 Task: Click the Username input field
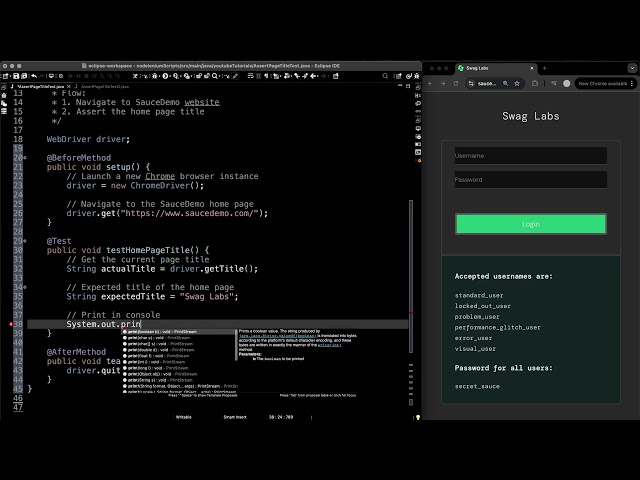coord(531,156)
